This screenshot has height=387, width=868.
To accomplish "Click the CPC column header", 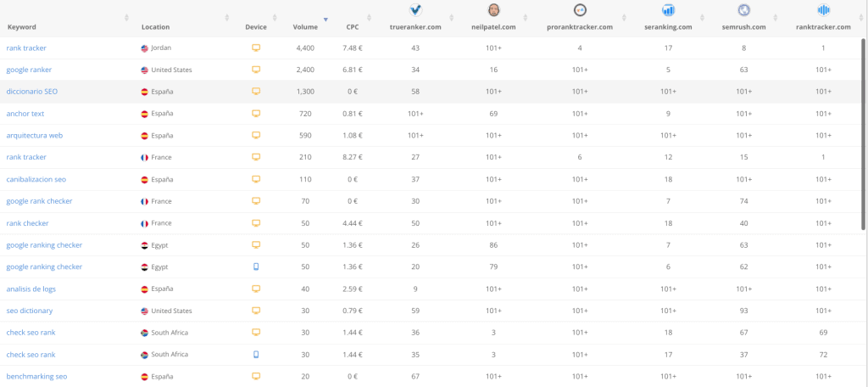I will [x=353, y=26].
